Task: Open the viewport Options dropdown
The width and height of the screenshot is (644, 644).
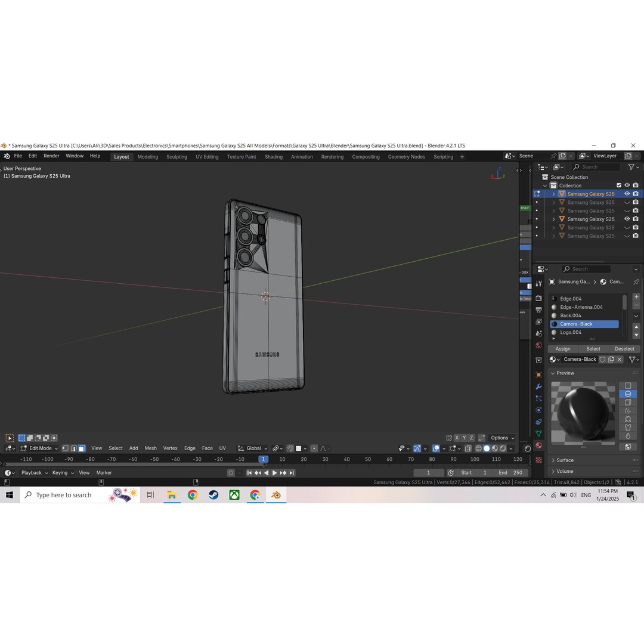Action: click(502, 438)
